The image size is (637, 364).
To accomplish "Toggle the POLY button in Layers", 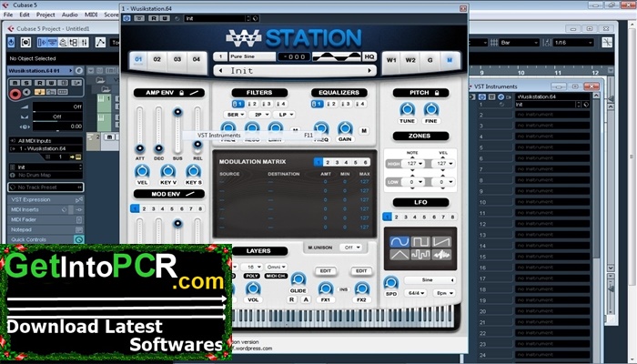I will pyautogui.click(x=251, y=276).
